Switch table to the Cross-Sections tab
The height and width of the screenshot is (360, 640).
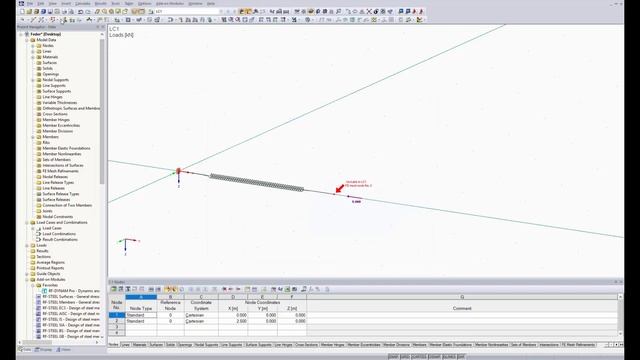[306, 345]
